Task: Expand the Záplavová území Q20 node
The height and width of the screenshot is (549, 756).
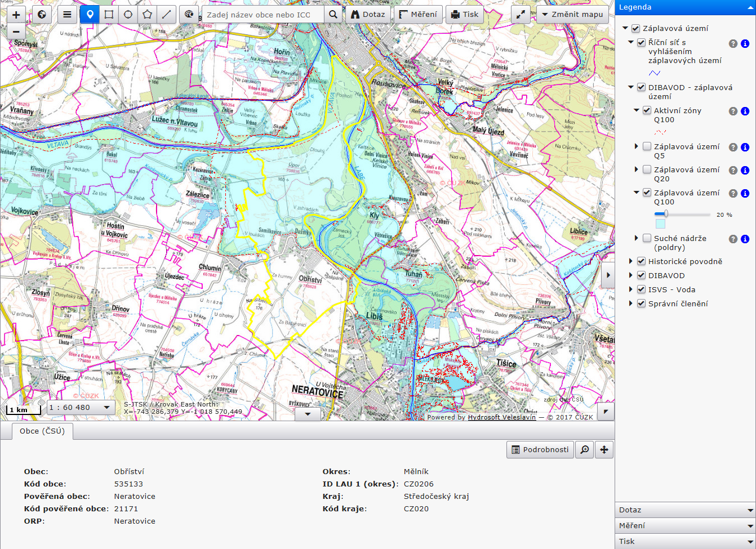Action: [x=637, y=169]
